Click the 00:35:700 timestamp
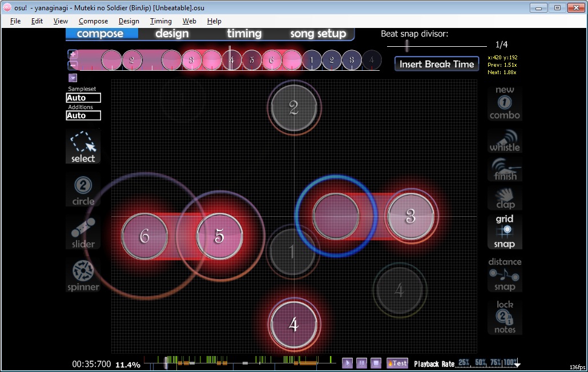The image size is (588, 372). pos(91,364)
